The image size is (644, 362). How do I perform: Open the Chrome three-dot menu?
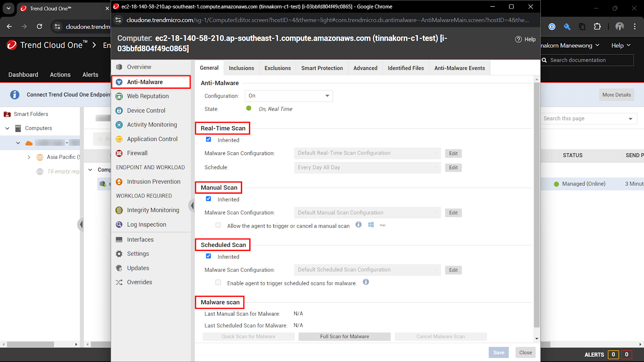point(635,26)
